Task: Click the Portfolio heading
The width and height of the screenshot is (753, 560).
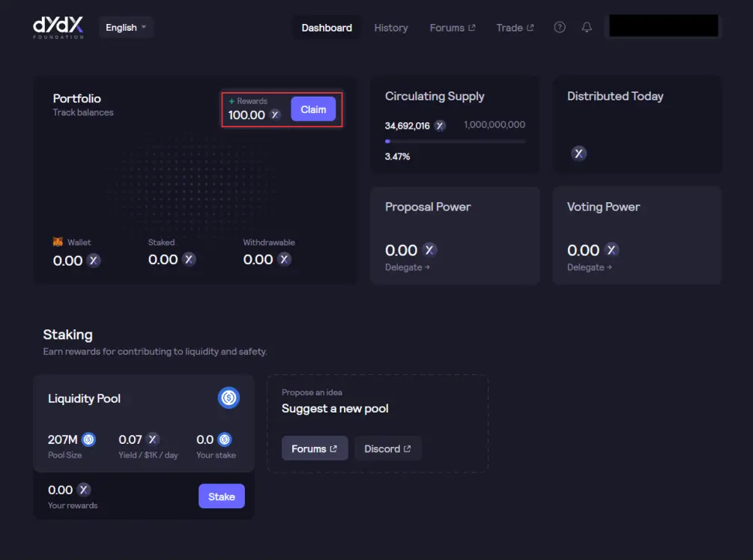Action: click(x=77, y=98)
